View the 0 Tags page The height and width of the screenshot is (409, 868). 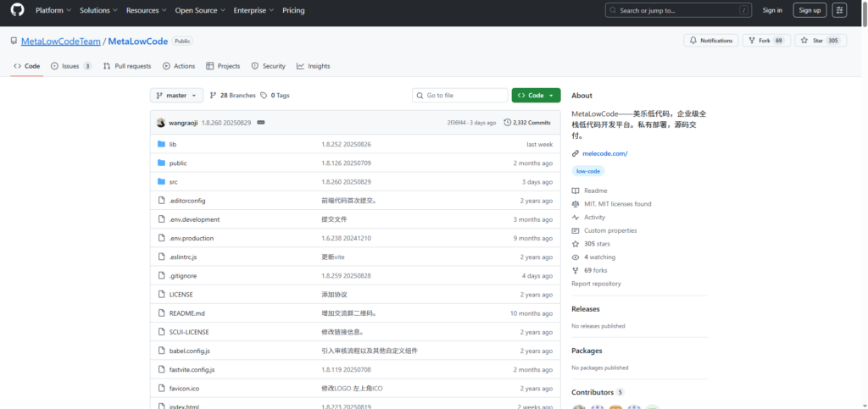tap(275, 96)
